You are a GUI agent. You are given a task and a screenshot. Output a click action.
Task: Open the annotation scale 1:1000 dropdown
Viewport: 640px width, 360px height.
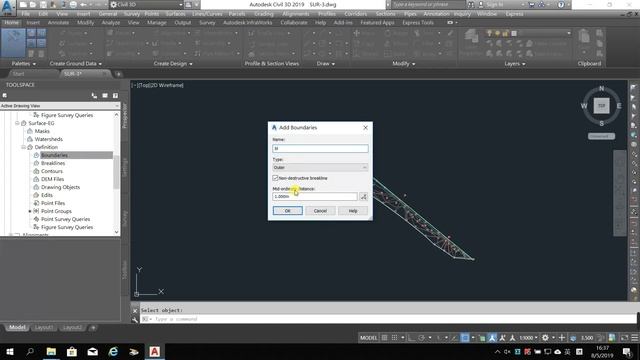click(529, 338)
